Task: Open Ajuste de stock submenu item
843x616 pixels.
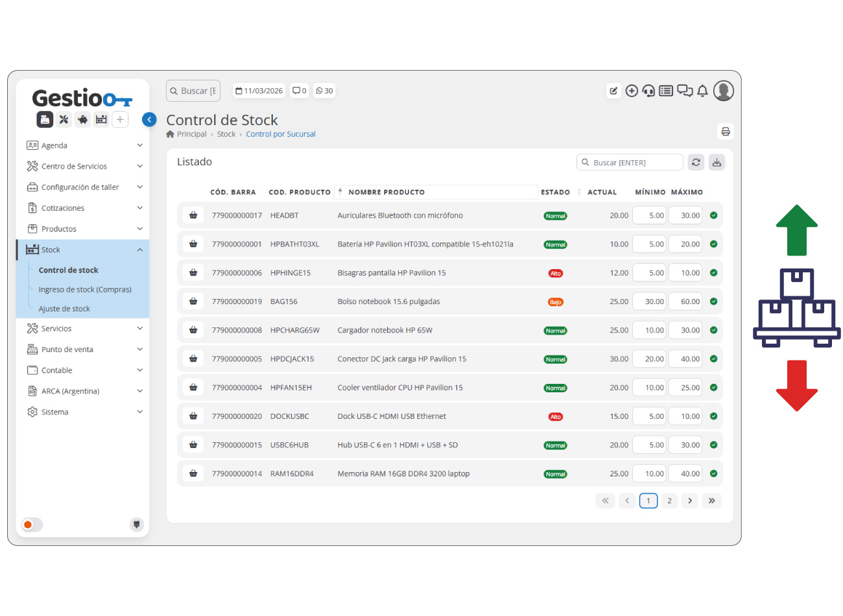Action: (64, 309)
